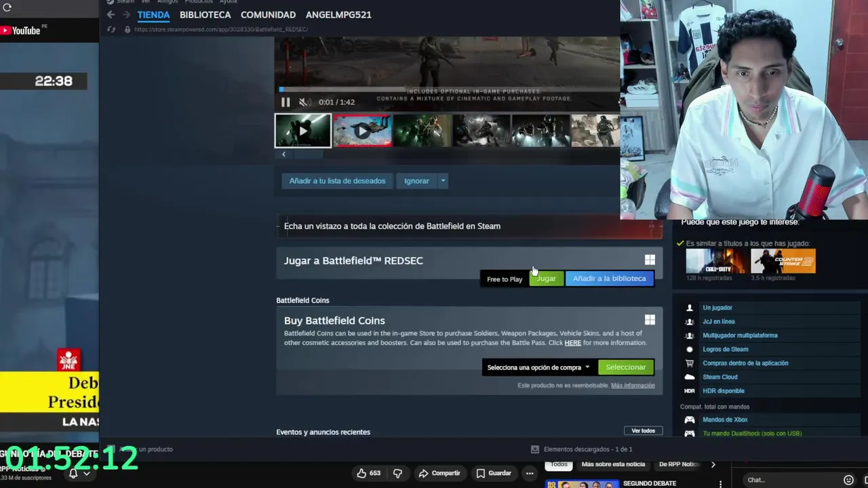868x488 pixels.
Task: Open 'Compras dentro de la aplicación' link
Action: [745, 363]
